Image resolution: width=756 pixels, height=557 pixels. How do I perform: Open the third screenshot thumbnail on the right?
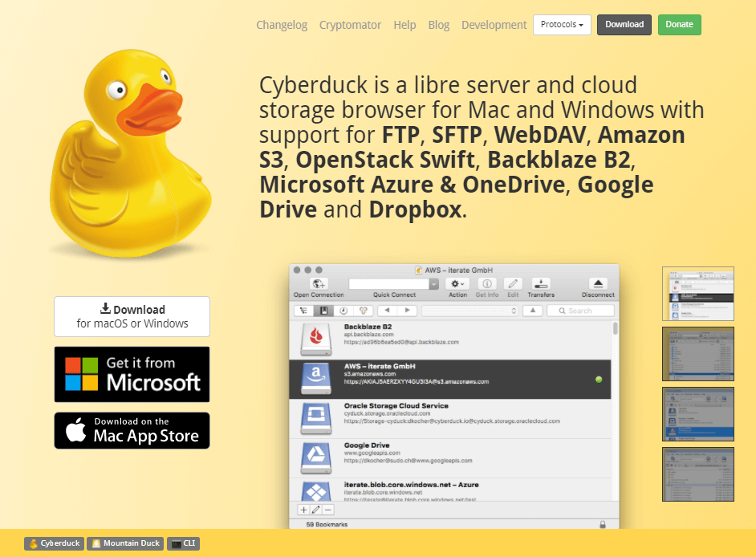tap(697, 414)
